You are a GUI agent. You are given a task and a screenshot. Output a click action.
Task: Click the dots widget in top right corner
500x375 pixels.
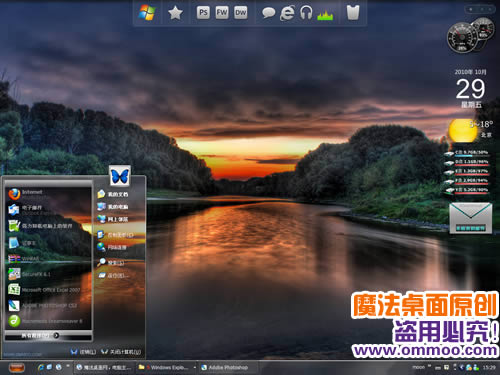tap(481, 9)
